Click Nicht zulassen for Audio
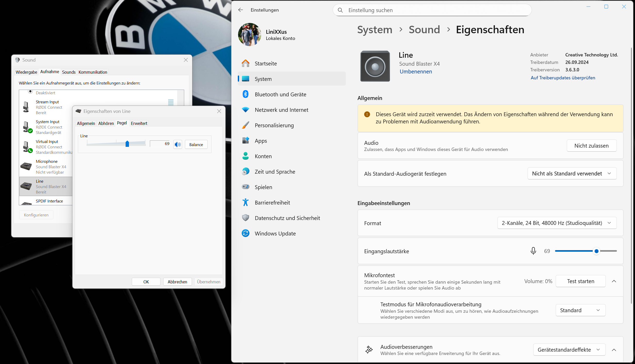 591,146
